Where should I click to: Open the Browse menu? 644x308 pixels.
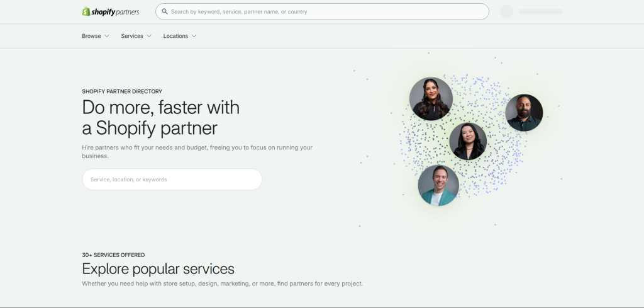tap(96, 36)
